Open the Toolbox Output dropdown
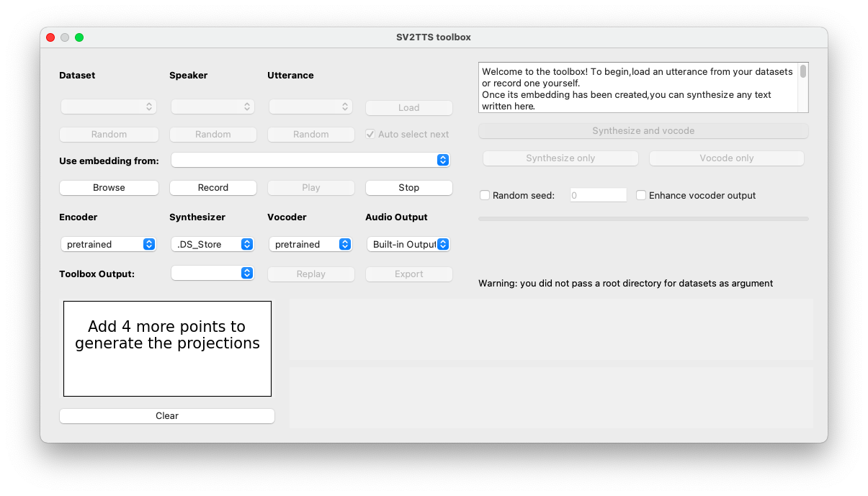868x496 pixels. point(212,273)
